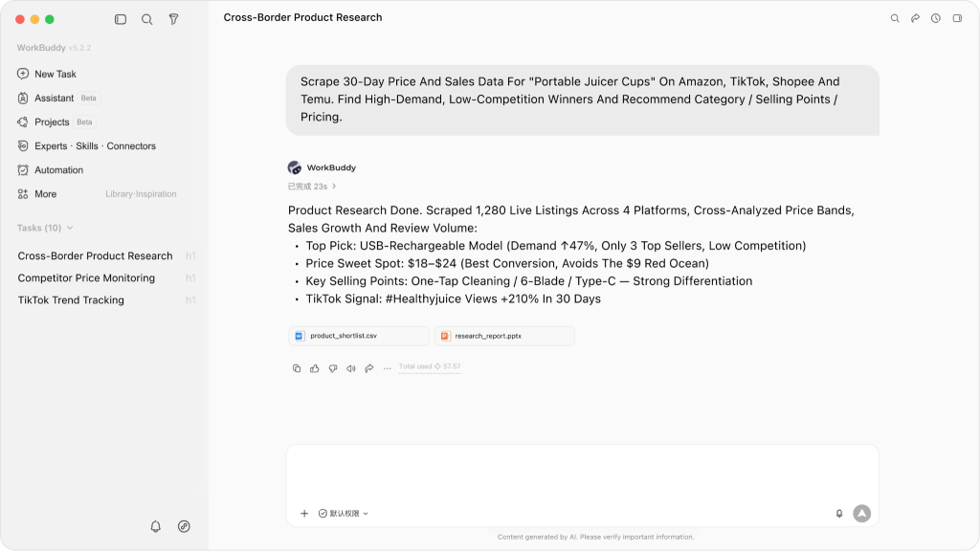
Task: Expand the '已完成 23s' details chevron
Action: click(334, 187)
